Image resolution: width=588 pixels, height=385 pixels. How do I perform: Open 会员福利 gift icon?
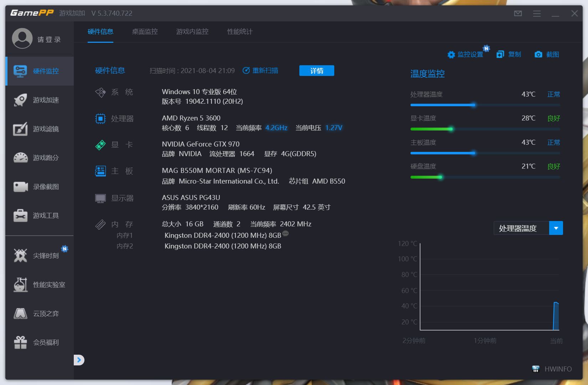click(x=20, y=342)
